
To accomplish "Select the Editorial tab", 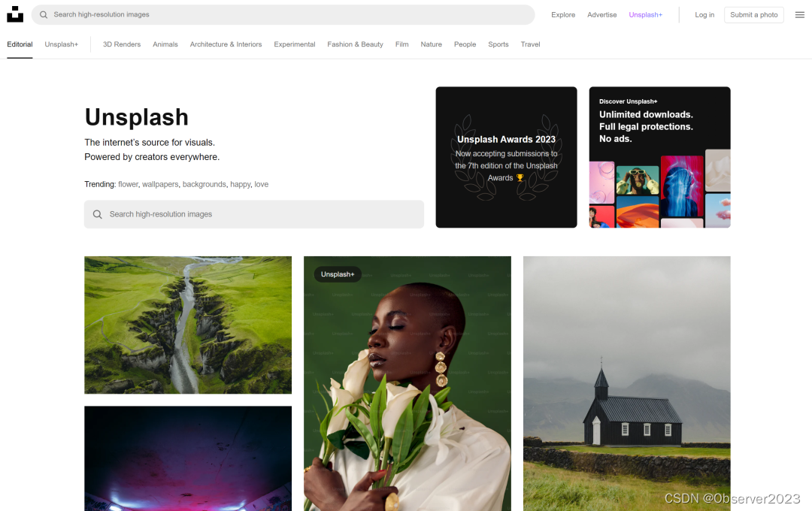I will (x=20, y=44).
